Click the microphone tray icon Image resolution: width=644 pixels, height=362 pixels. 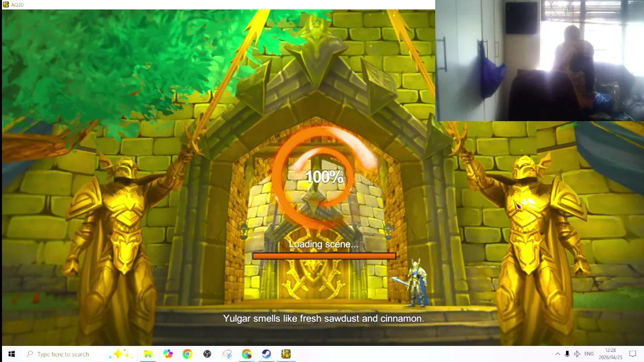click(567, 354)
